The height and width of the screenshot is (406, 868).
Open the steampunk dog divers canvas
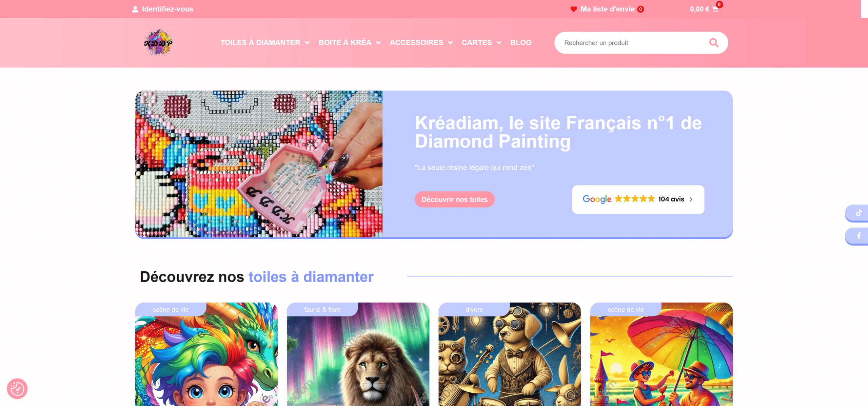coord(510,354)
